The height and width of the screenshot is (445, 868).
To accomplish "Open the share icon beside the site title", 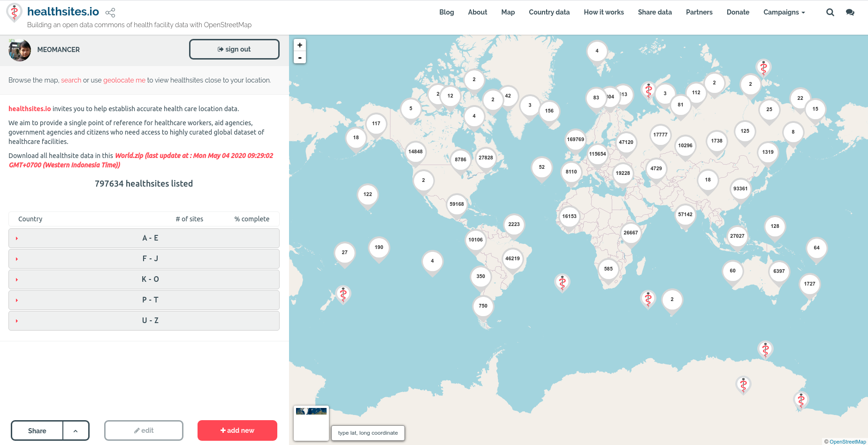I will (110, 13).
